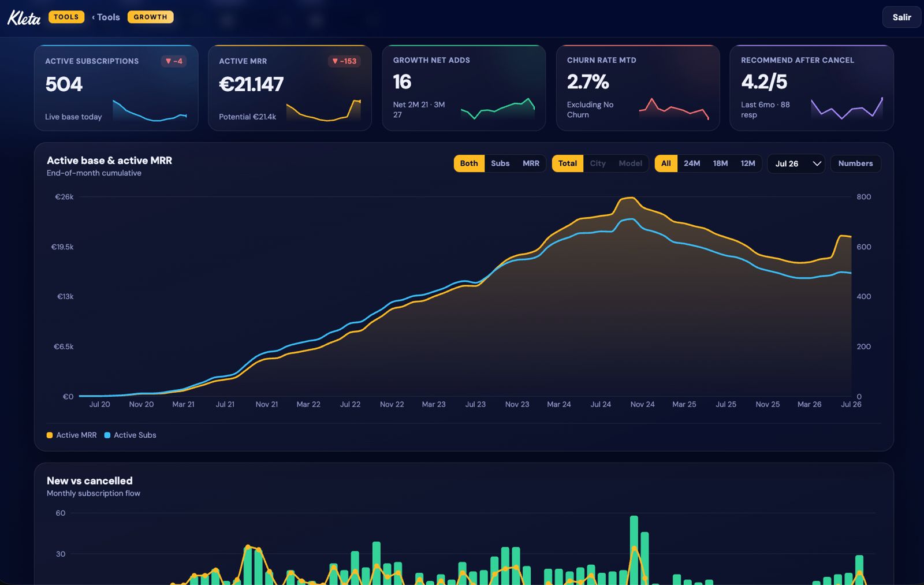Click the 4.2/5 rating value
924x585 pixels.
764,82
